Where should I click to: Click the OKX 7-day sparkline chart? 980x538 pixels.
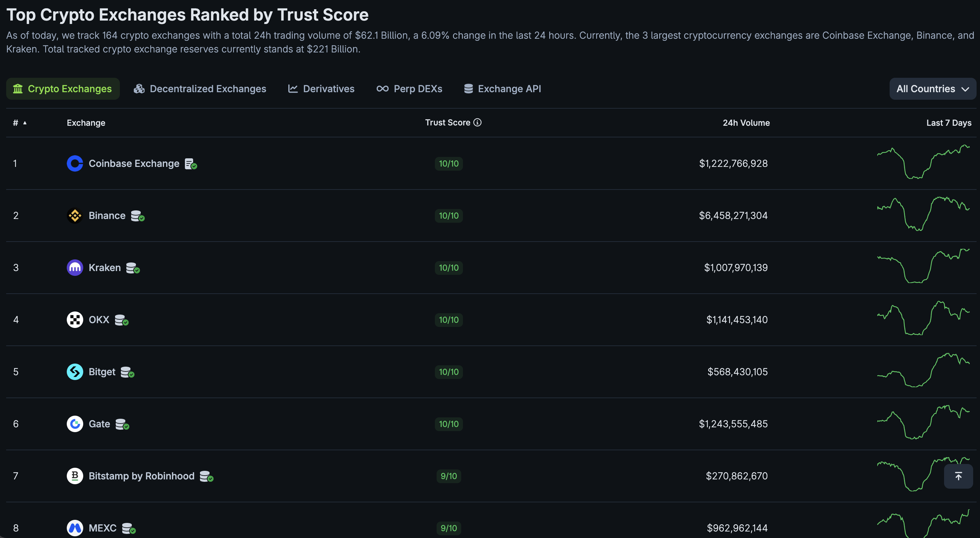[923, 318]
